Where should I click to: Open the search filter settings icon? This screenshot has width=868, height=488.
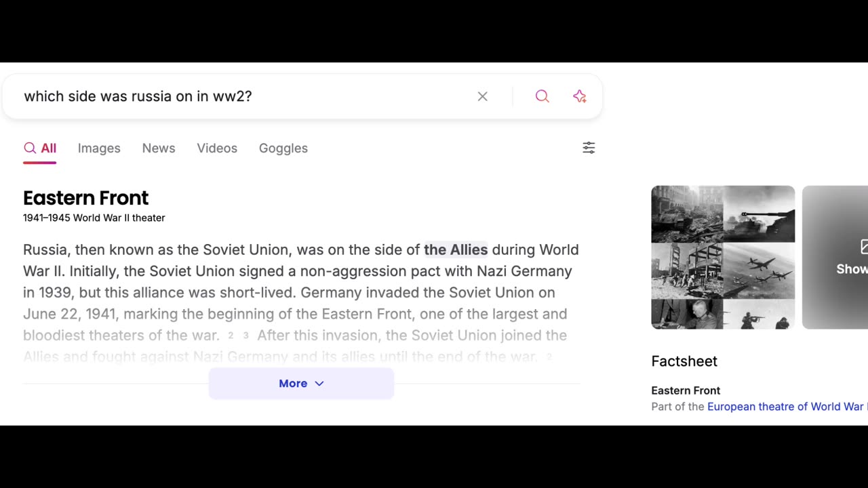[589, 148]
